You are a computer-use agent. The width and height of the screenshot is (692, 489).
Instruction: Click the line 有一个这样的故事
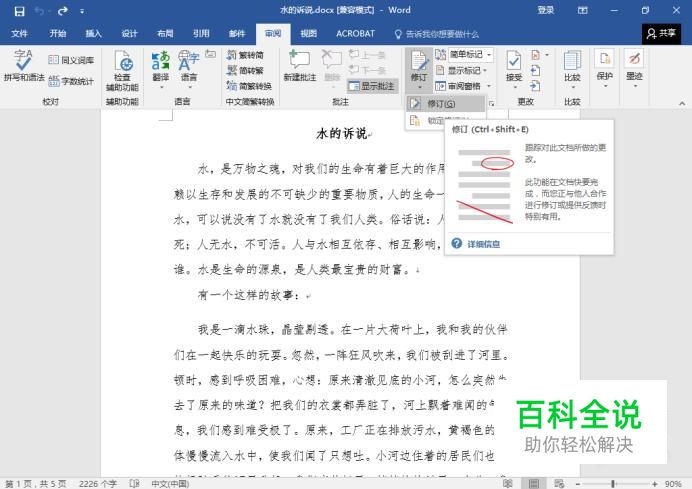coord(249,295)
